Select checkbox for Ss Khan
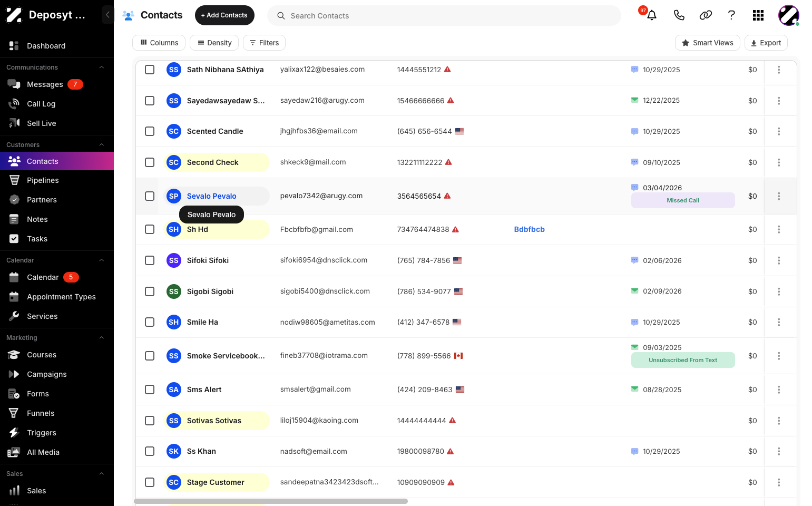This screenshot has width=812, height=506. 150,451
